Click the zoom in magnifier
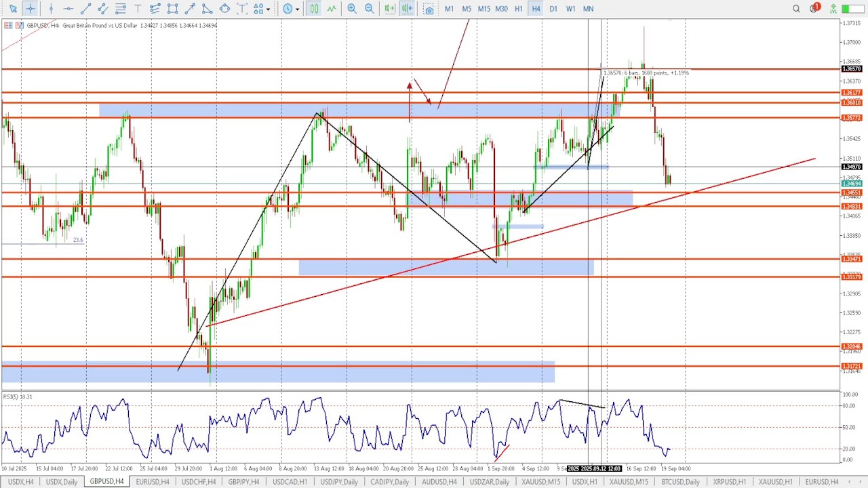This screenshot has height=488, width=868. pyautogui.click(x=352, y=9)
